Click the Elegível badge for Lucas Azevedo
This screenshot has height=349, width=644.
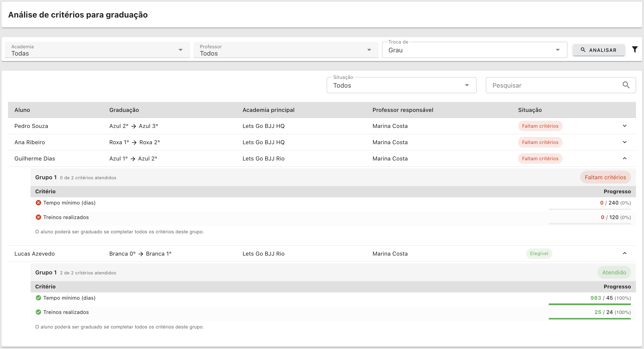539,254
